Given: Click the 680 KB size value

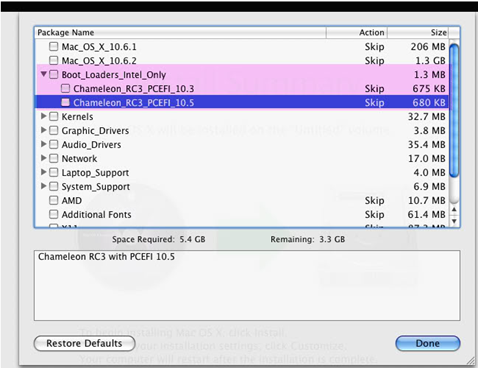Looking at the screenshot, I should click(429, 103).
